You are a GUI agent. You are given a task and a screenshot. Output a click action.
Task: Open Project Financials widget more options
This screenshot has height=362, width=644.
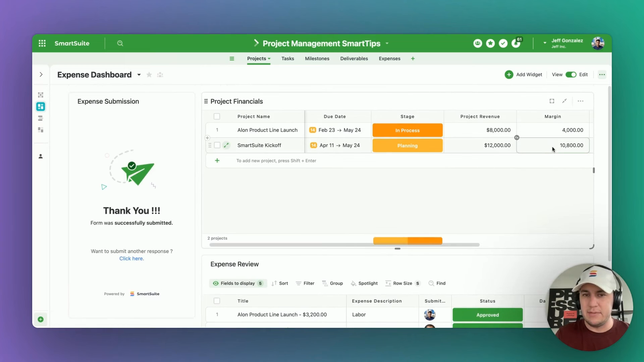(x=581, y=101)
